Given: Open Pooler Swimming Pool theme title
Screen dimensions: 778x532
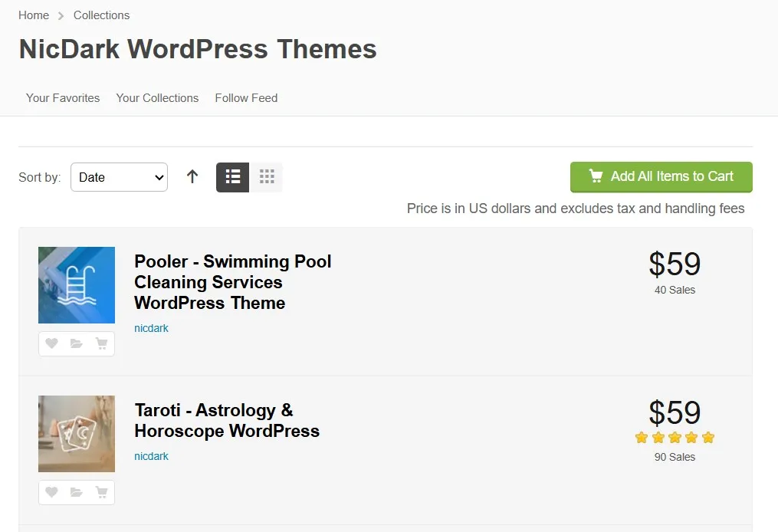Looking at the screenshot, I should tap(232, 282).
